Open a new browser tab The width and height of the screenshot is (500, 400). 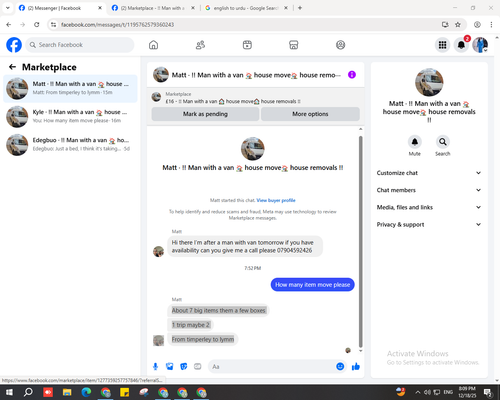coord(300,8)
